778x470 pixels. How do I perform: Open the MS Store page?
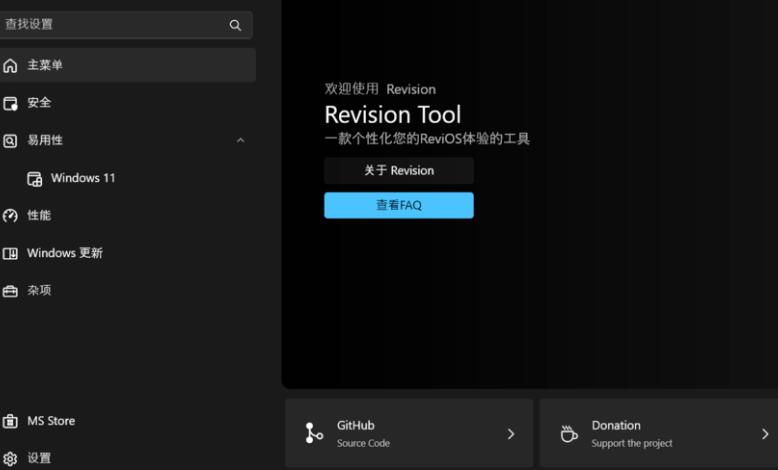click(128, 421)
